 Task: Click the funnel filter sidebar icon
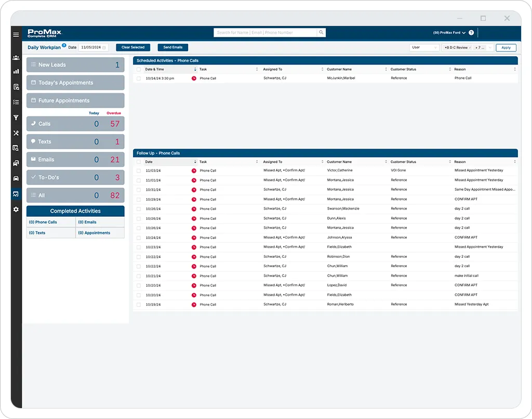(x=16, y=117)
